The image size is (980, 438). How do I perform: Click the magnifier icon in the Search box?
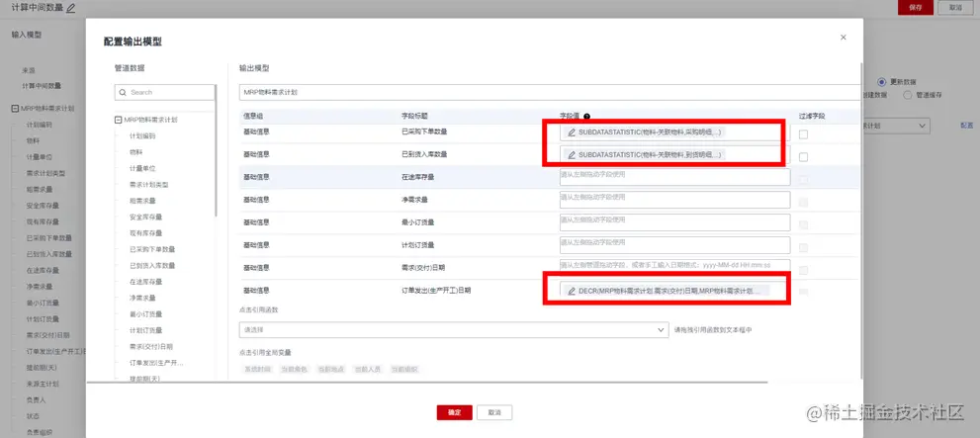coord(122,93)
